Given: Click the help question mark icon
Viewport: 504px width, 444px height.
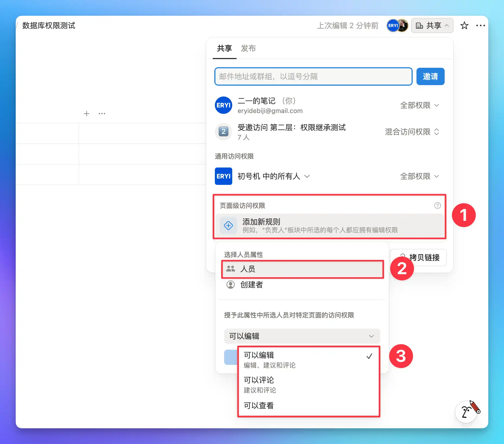Looking at the screenshot, I should (x=437, y=205).
